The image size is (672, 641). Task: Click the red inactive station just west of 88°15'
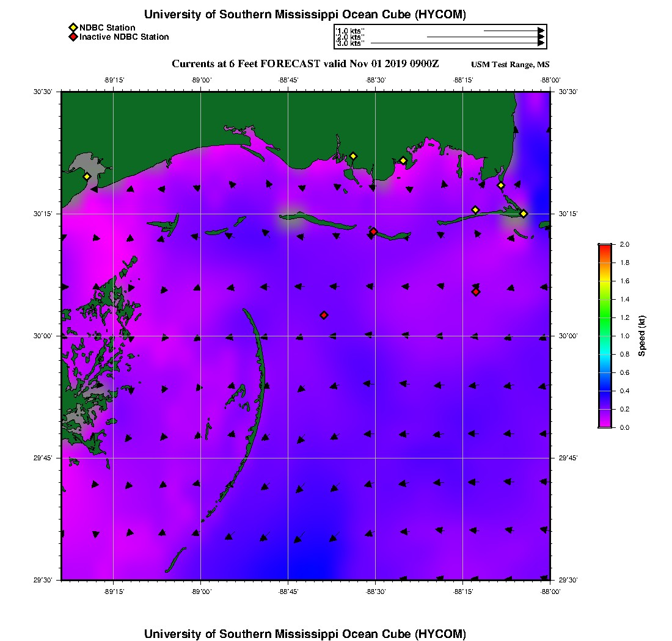pyautogui.click(x=476, y=292)
